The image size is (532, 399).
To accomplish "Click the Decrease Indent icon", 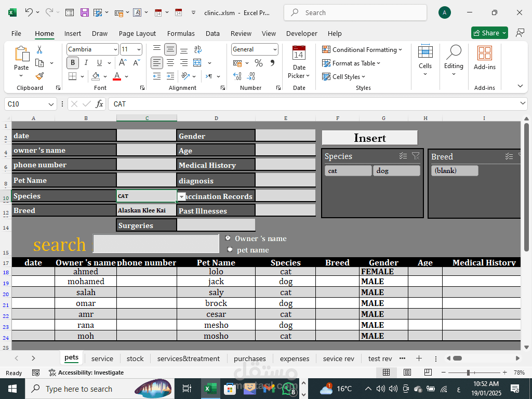I will coord(157,76).
